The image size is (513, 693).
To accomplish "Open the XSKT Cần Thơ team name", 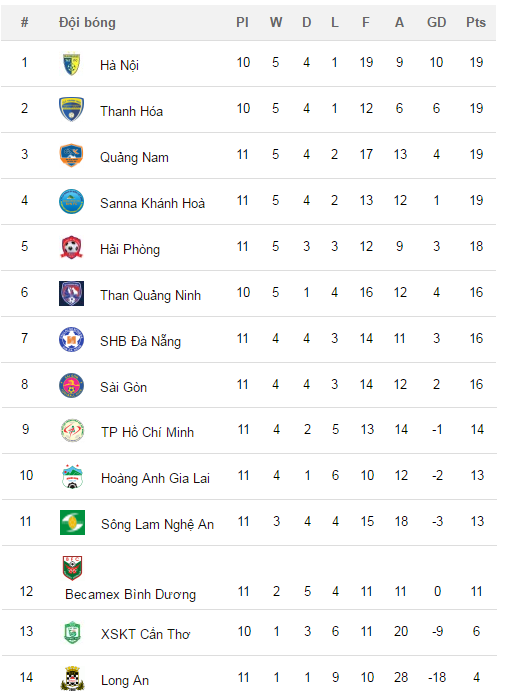I will pyautogui.click(x=145, y=634).
